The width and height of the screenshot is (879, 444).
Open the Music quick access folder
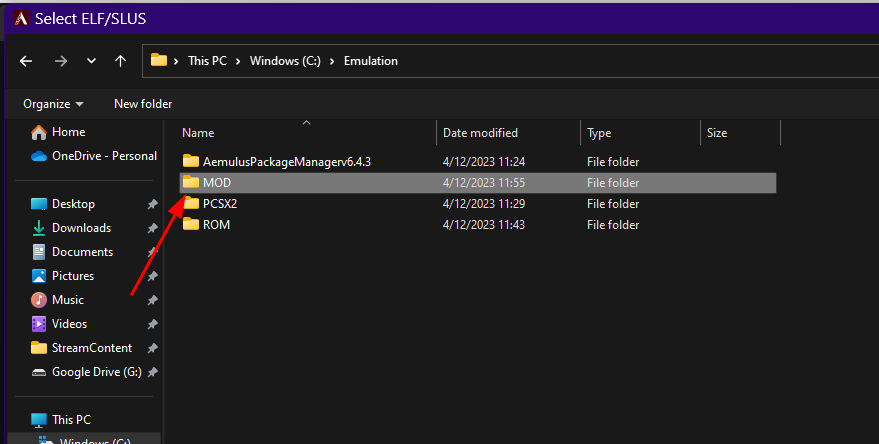[x=68, y=300]
